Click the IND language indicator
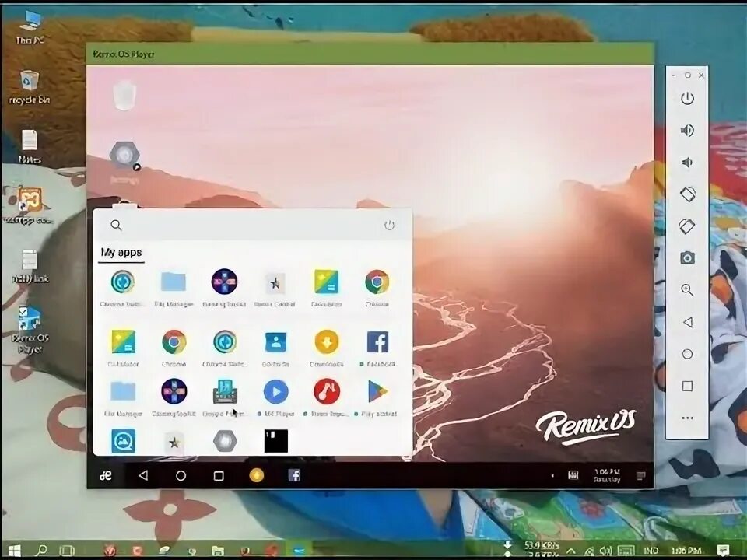The width and height of the screenshot is (747, 560). [651, 551]
